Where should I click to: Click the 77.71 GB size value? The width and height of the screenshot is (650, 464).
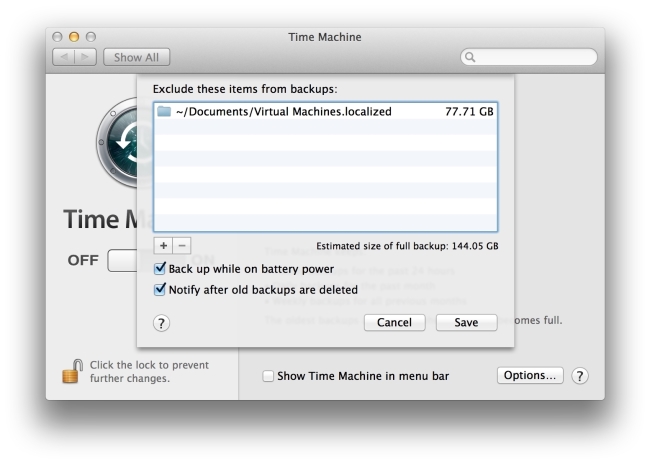tap(469, 112)
